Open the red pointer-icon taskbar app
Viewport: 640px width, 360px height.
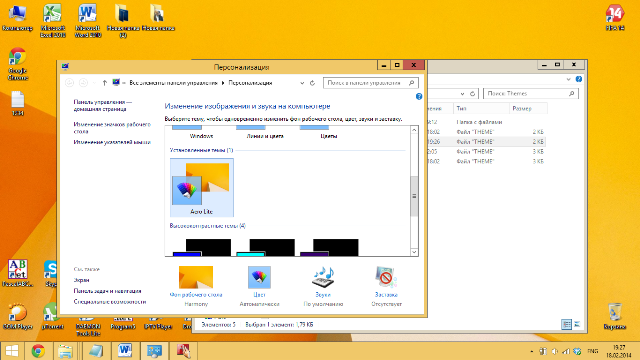184,351
